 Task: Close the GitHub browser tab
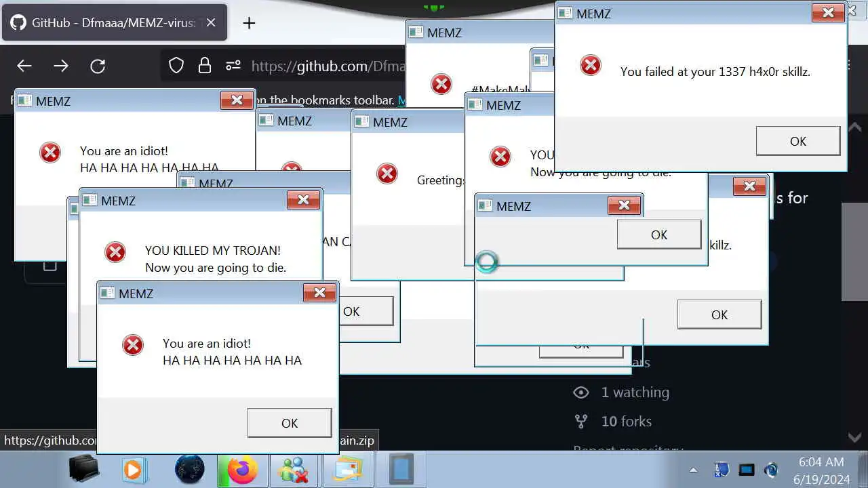[211, 22]
